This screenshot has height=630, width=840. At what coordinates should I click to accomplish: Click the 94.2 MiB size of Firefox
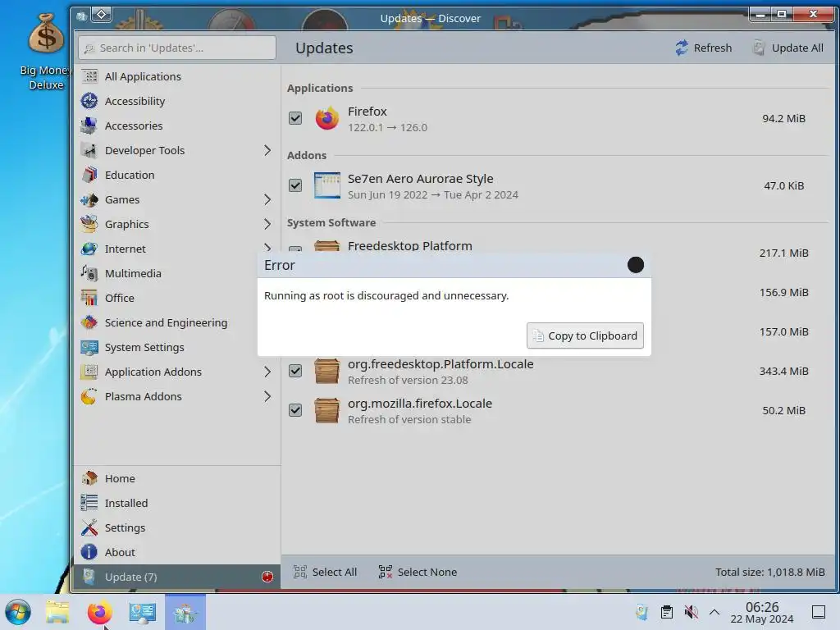tap(783, 118)
